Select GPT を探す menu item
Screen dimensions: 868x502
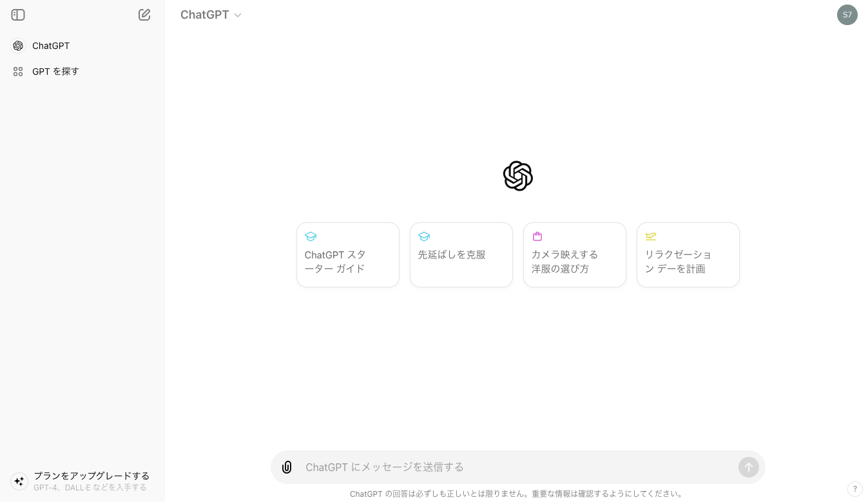[55, 71]
